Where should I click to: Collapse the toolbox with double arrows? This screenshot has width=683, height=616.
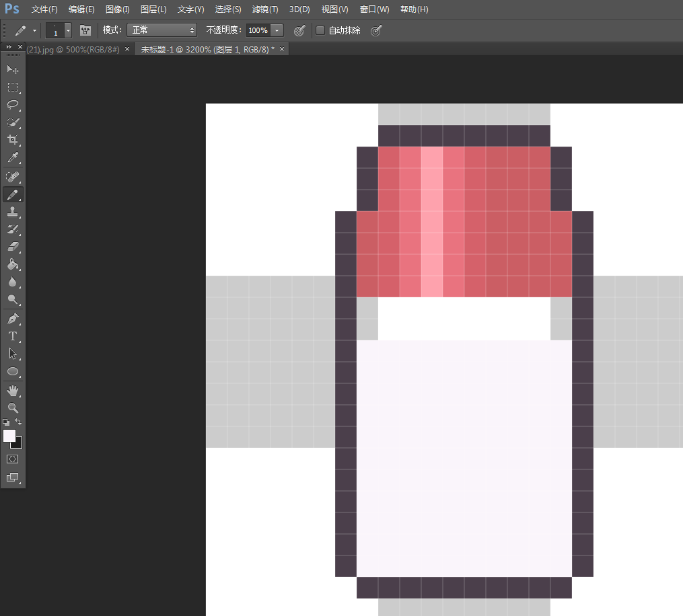click(x=8, y=46)
